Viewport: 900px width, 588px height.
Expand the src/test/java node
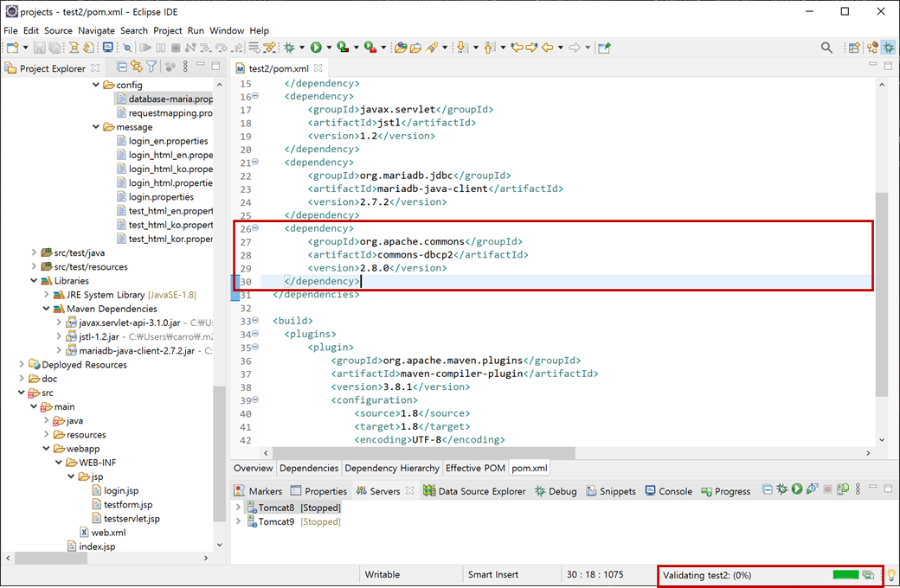[34, 252]
